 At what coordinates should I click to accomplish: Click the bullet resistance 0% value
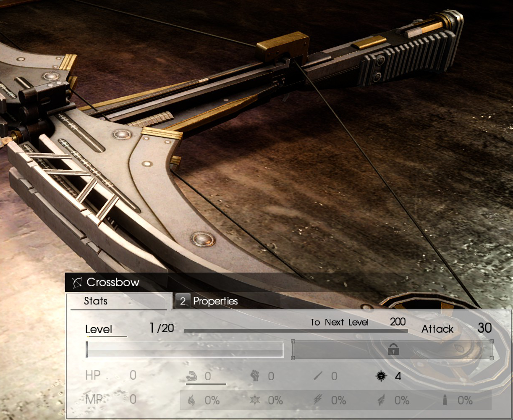[x=465, y=401]
